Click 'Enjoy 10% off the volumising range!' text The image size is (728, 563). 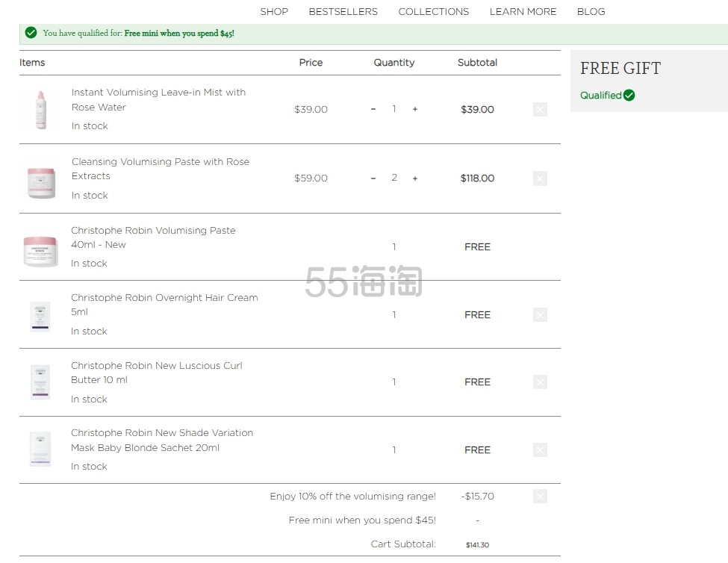click(353, 496)
